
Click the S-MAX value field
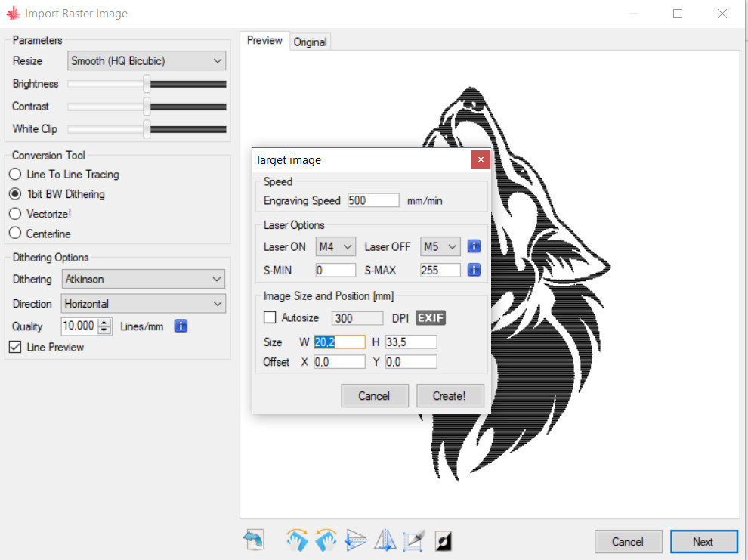pyautogui.click(x=440, y=270)
